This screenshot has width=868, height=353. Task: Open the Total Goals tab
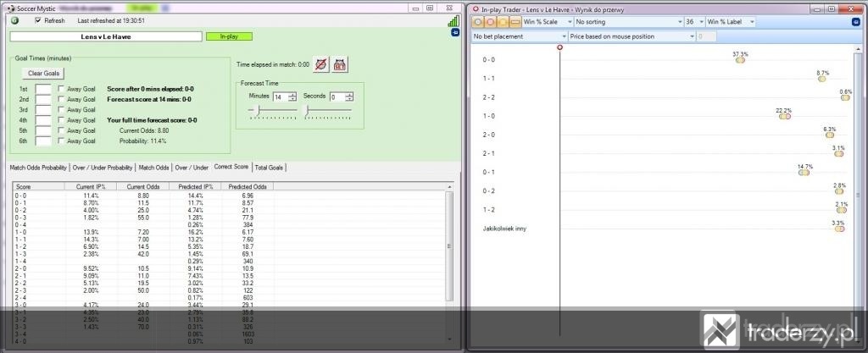pyautogui.click(x=269, y=168)
